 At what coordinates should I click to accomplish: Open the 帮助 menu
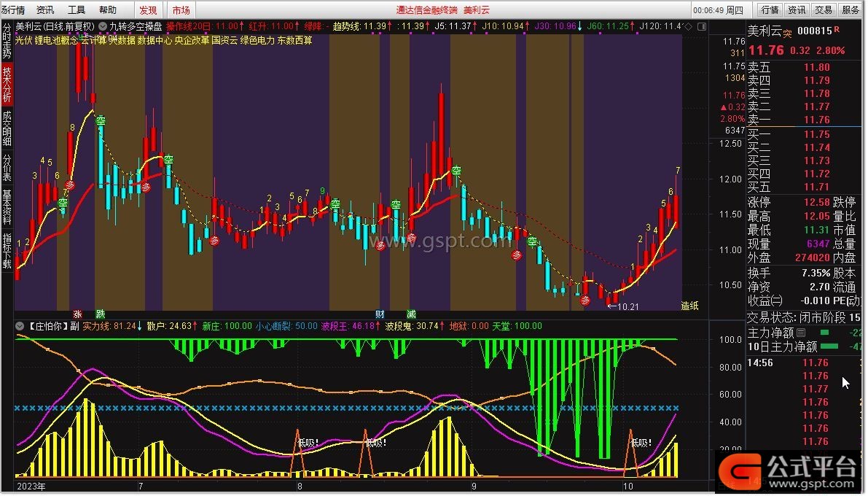[108, 10]
